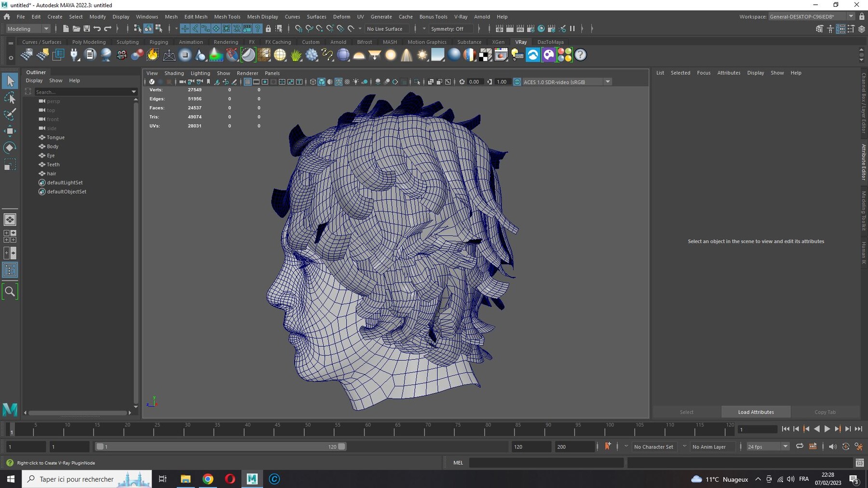Select the hair node in Outliner

pos(52,173)
